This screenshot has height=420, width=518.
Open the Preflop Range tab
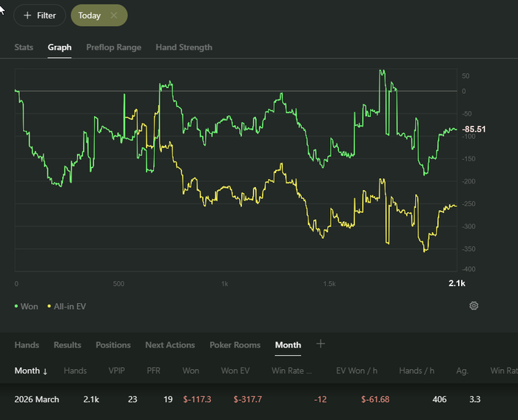tap(113, 47)
